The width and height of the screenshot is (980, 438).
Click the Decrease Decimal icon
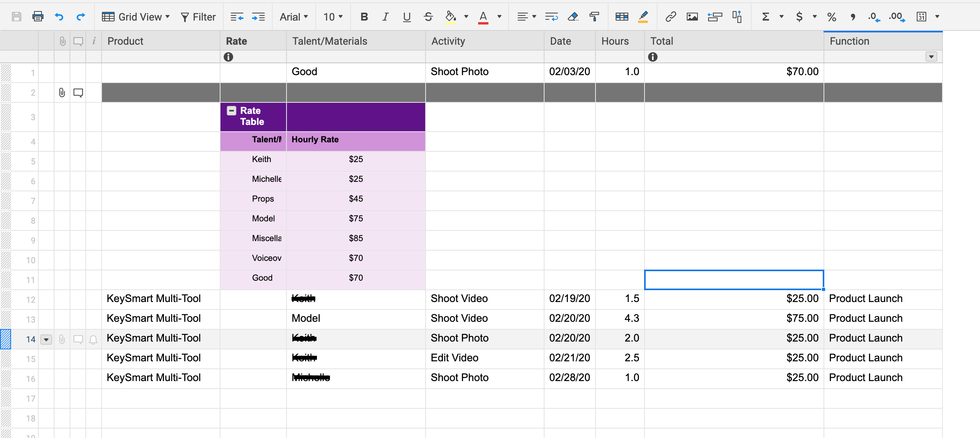click(874, 17)
